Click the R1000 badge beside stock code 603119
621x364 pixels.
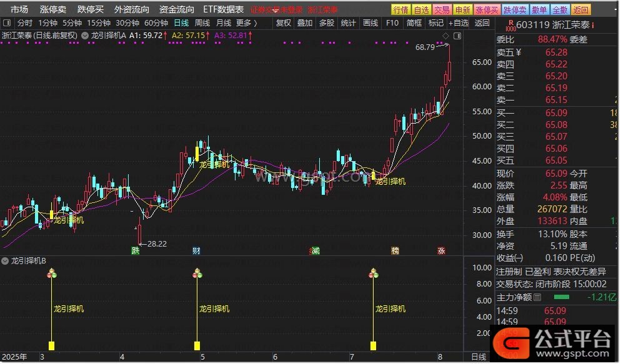pyautogui.click(x=510, y=26)
